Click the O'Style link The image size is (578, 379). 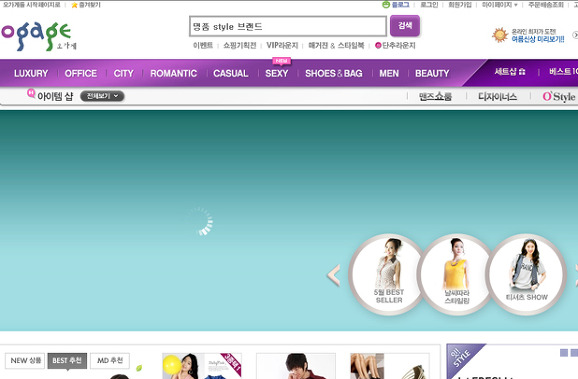point(558,97)
